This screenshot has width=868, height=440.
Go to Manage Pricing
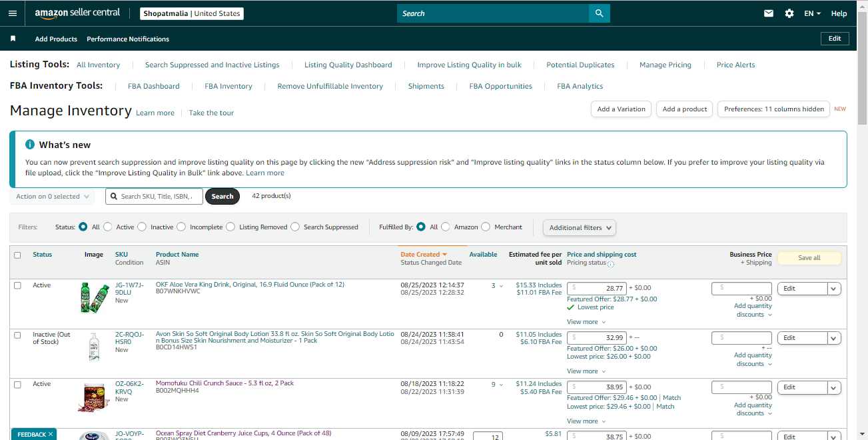pos(665,65)
